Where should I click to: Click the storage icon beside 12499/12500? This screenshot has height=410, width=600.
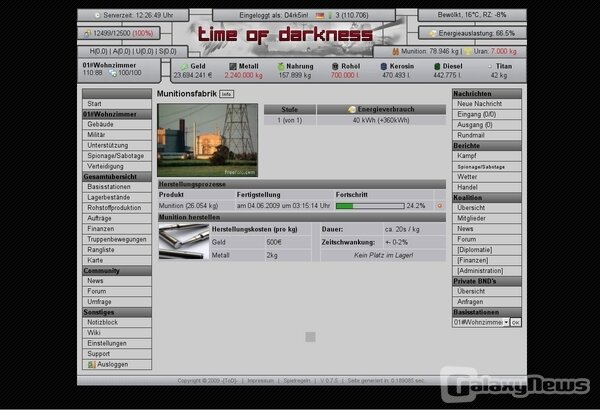[x=88, y=33]
